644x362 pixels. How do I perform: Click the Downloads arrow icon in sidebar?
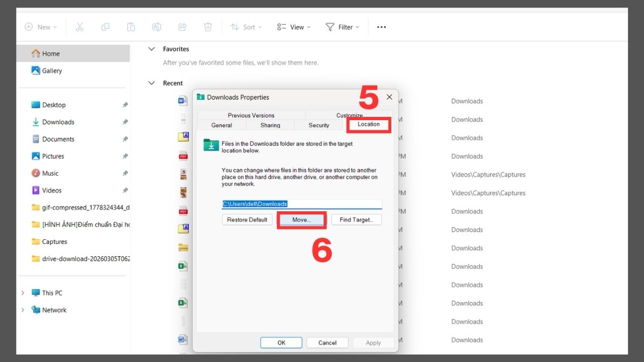tap(36, 122)
